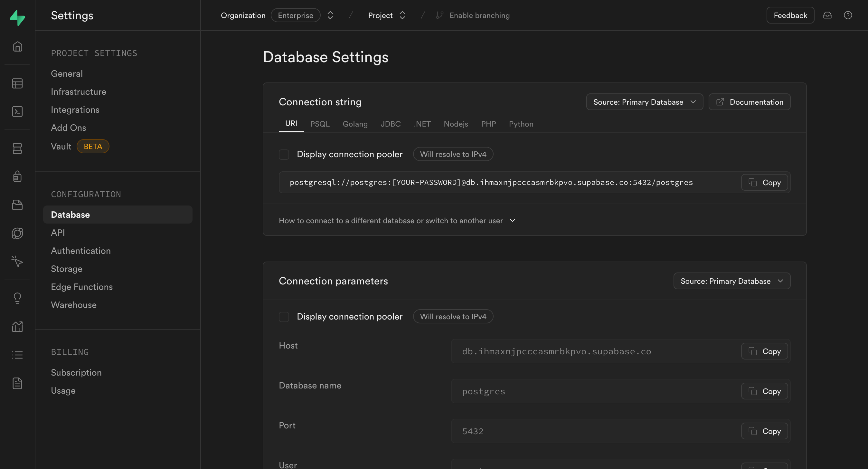Click the Host field to select it
The width and height of the screenshot is (868, 469).
(597, 351)
